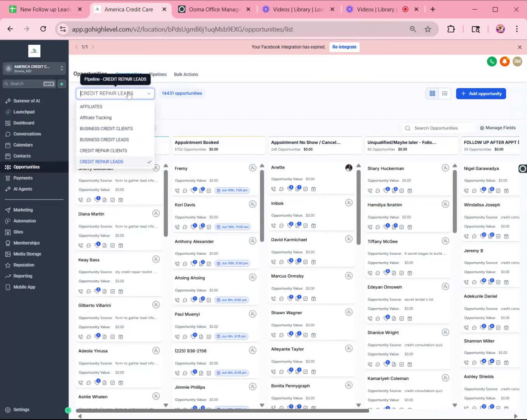Choose Affiliate Tracking pipeline option
Image resolution: width=527 pixels, height=420 pixels.
(115, 118)
